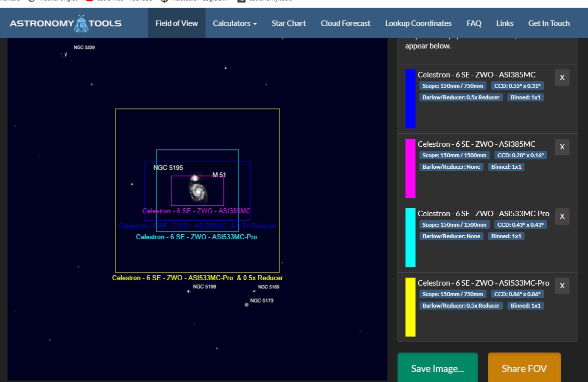The image size is (588, 382).
Task: Remove the blue ASI385MC 0.5x Reducer entry
Action: 562,77
